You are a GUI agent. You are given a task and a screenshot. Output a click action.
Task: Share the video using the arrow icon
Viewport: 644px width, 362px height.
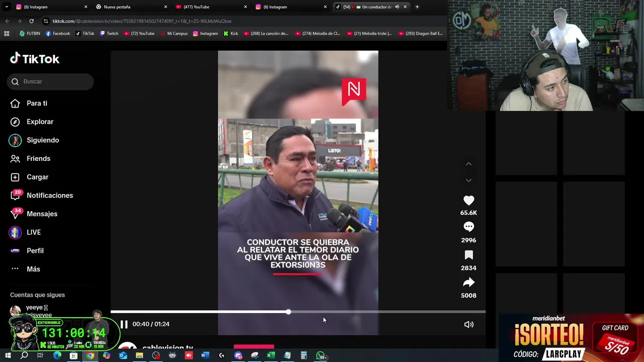click(468, 282)
